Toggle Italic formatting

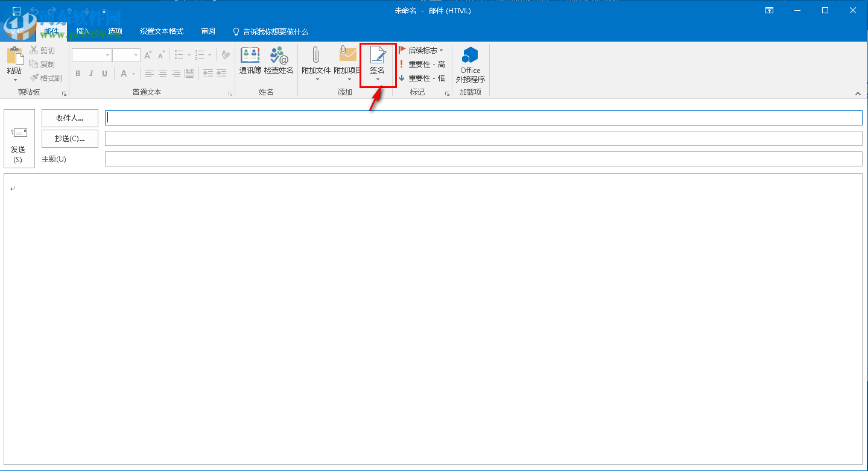[x=91, y=74]
